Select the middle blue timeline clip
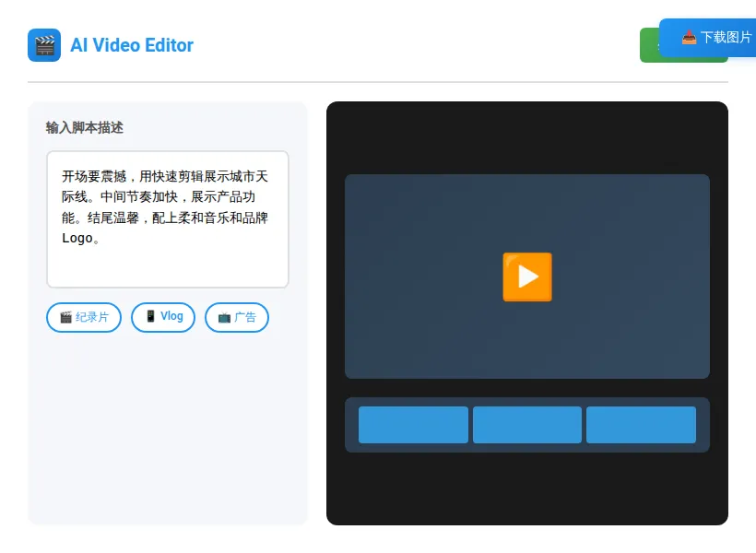Image resolution: width=756 pixels, height=553 pixels. click(527, 425)
